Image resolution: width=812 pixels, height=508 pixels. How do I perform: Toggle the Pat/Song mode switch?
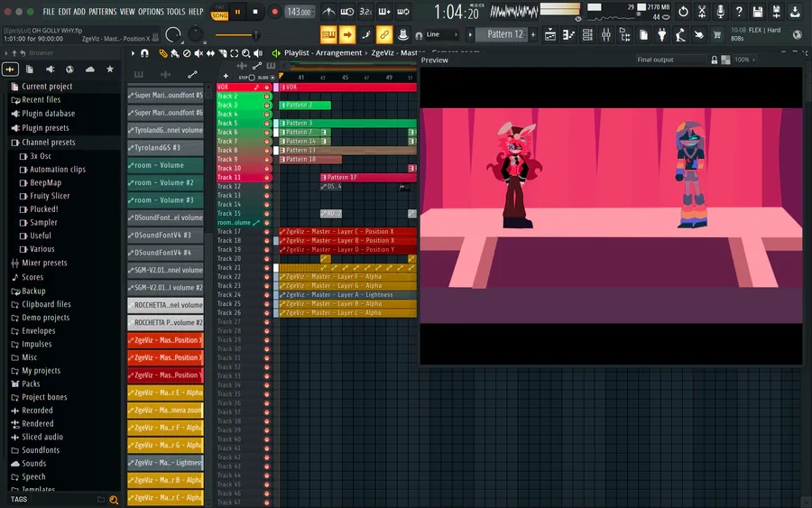click(x=219, y=12)
